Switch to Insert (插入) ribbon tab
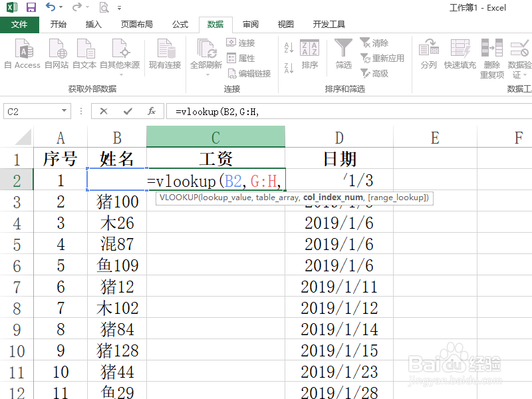The width and height of the screenshot is (532, 399). coord(93,25)
